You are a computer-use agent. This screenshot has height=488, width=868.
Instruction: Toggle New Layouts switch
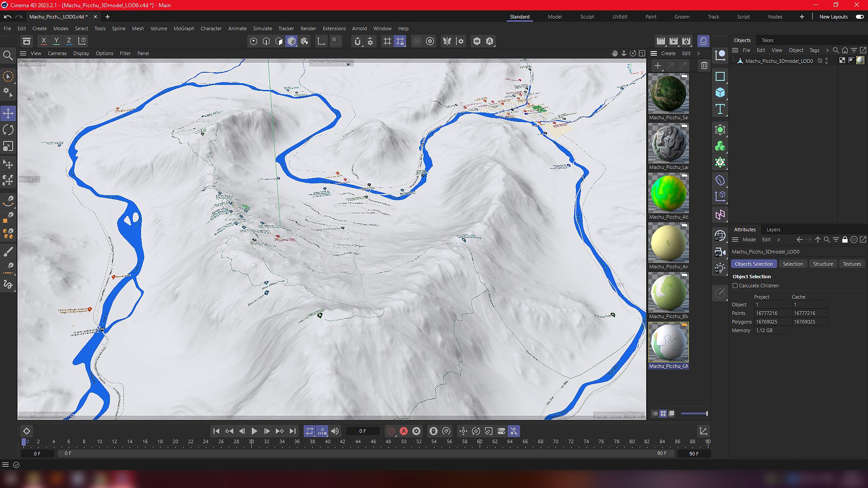click(859, 17)
